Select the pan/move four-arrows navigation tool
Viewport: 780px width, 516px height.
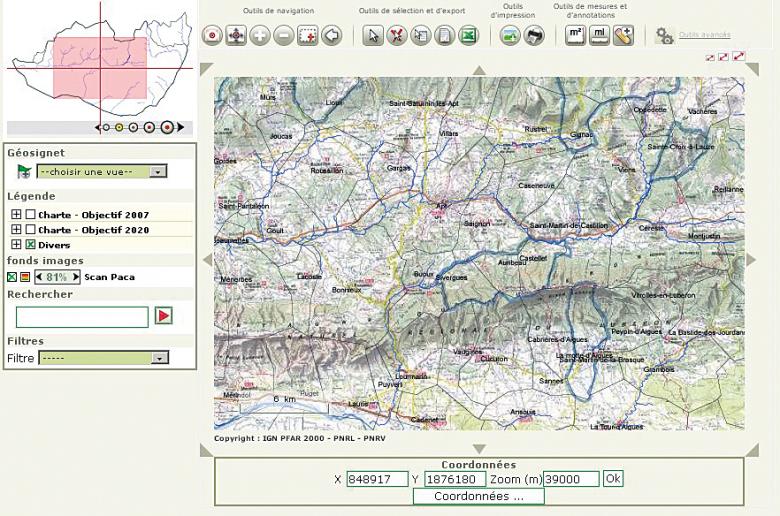click(x=236, y=35)
